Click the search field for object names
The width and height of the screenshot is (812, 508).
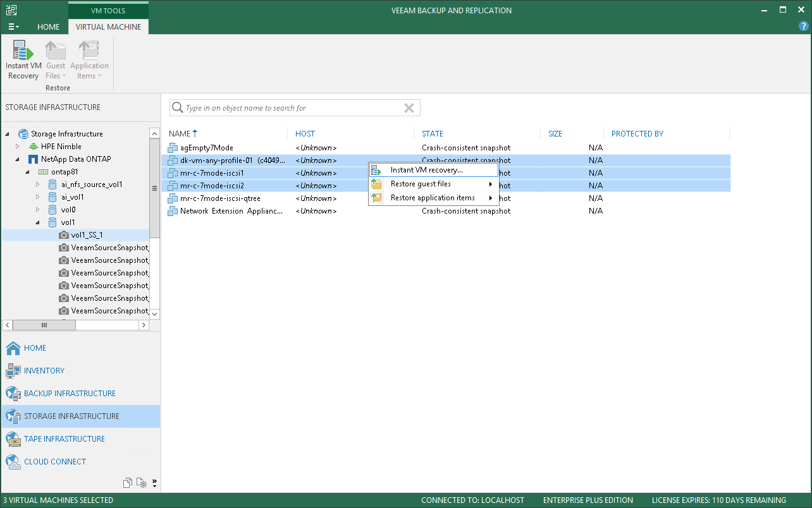pos(294,108)
